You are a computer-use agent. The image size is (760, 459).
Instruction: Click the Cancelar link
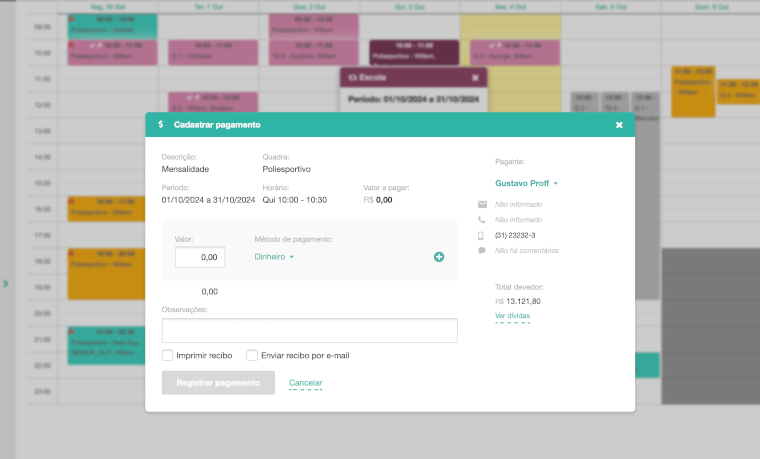(x=305, y=383)
